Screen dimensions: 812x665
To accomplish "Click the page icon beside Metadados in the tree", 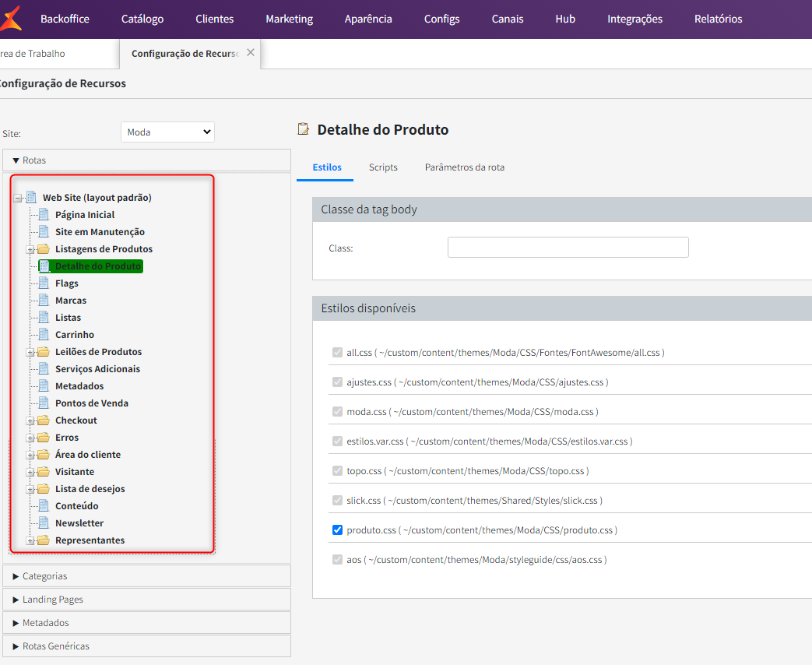I will coord(44,386).
